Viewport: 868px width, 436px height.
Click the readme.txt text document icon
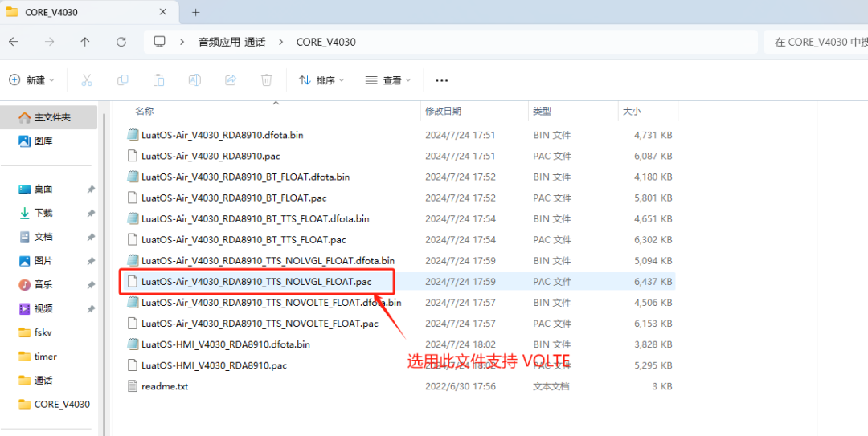[x=133, y=386]
